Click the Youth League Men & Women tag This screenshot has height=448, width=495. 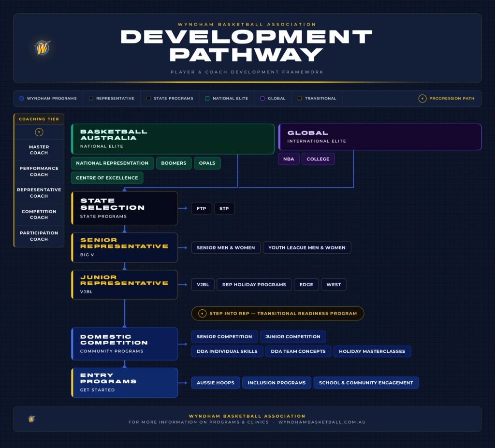[306, 247]
